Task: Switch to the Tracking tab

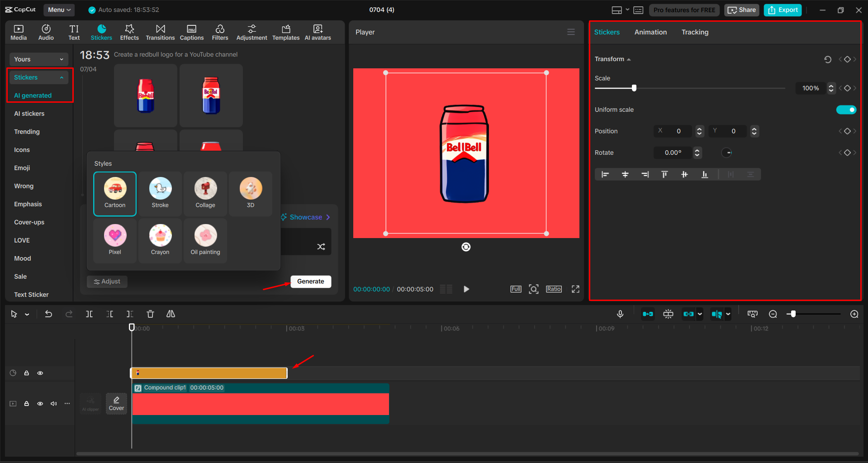Action: (694, 32)
